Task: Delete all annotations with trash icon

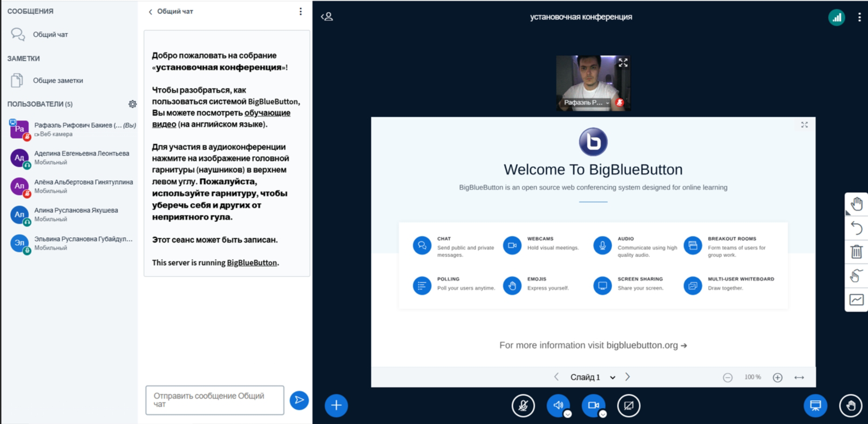Action: pyautogui.click(x=856, y=252)
